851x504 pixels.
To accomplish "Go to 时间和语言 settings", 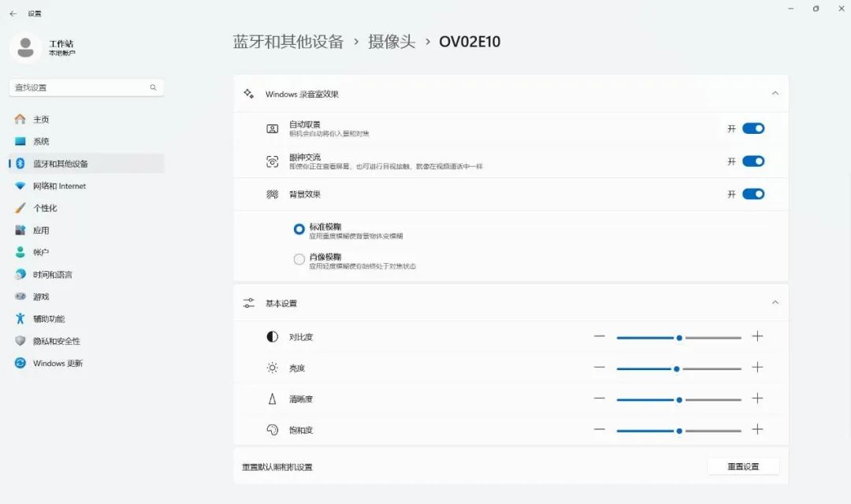I will pyautogui.click(x=87, y=275).
